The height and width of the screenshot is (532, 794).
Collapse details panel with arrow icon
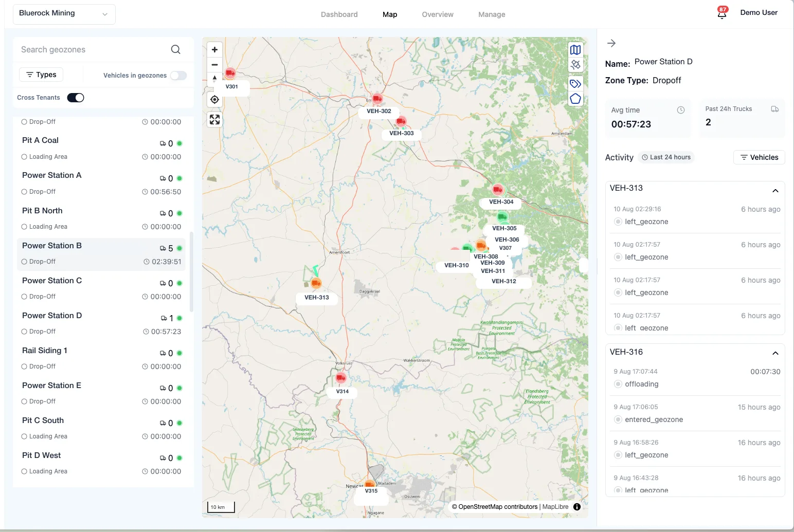click(x=611, y=43)
